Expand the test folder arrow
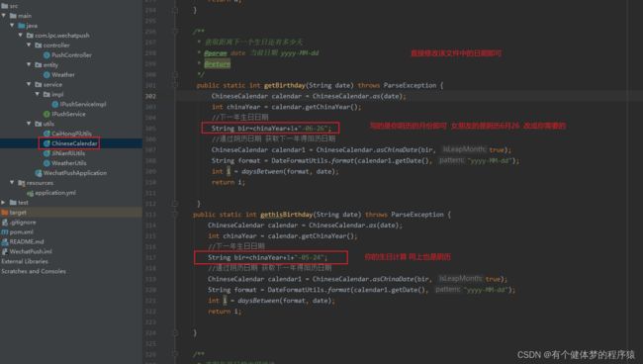This screenshot has width=643, height=364. (x=4, y=203)
